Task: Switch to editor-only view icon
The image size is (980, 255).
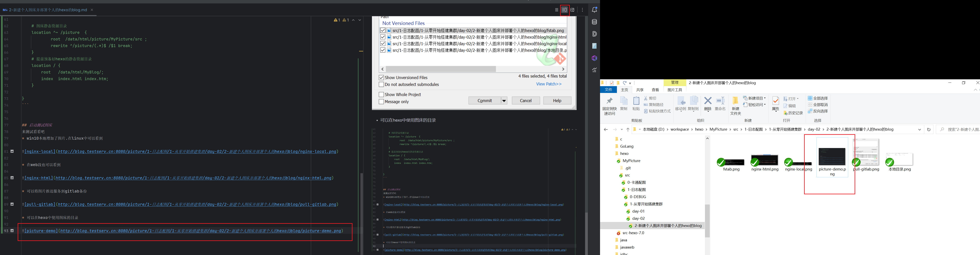Action: [557, 10]
